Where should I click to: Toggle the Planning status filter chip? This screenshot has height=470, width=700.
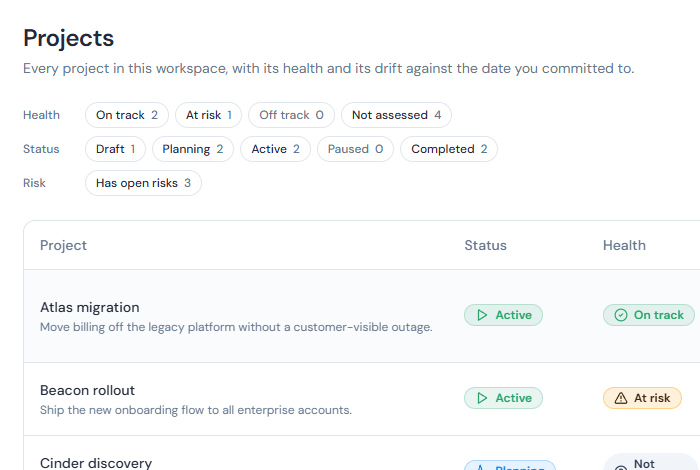tap(193, 149)
